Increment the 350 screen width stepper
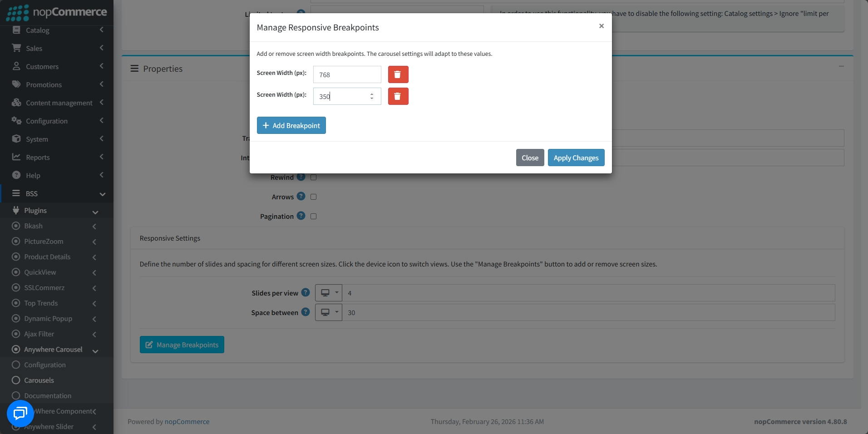Viewport: 868px width, 434px height. (x=372, y=94)
